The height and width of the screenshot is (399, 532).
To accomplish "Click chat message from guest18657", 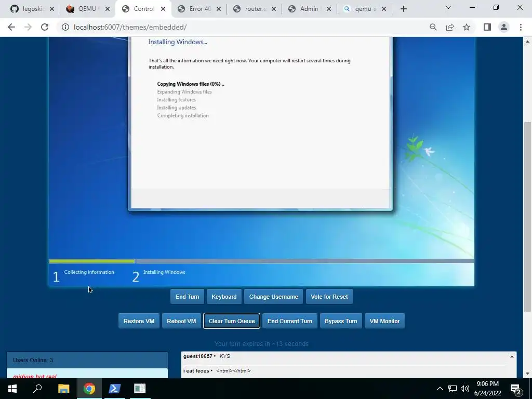I will [x=343, y=356].
